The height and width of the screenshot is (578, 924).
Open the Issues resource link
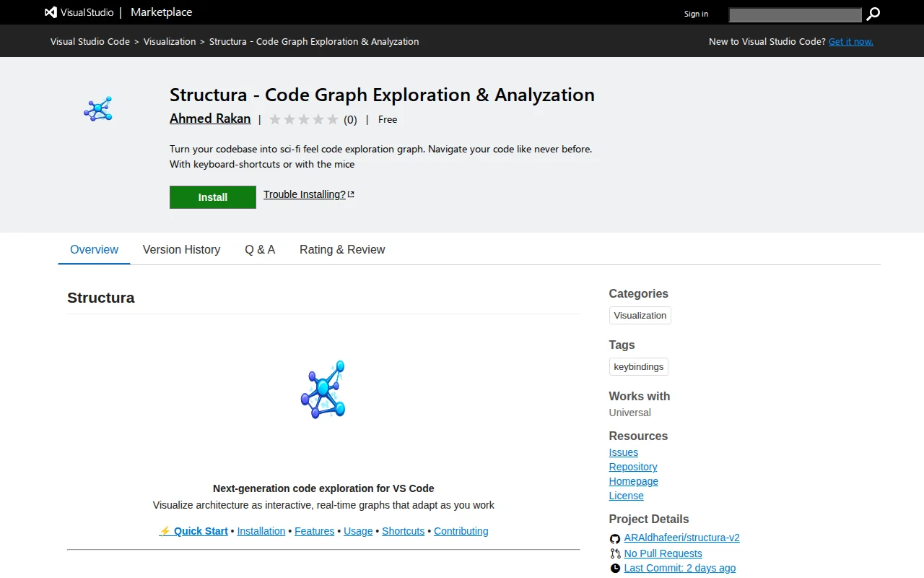pyautogui.click(x=624, y=452)
